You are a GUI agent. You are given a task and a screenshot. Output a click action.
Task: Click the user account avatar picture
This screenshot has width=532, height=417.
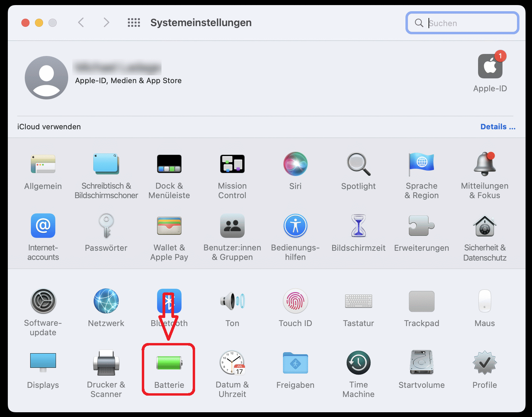[46, 78]
